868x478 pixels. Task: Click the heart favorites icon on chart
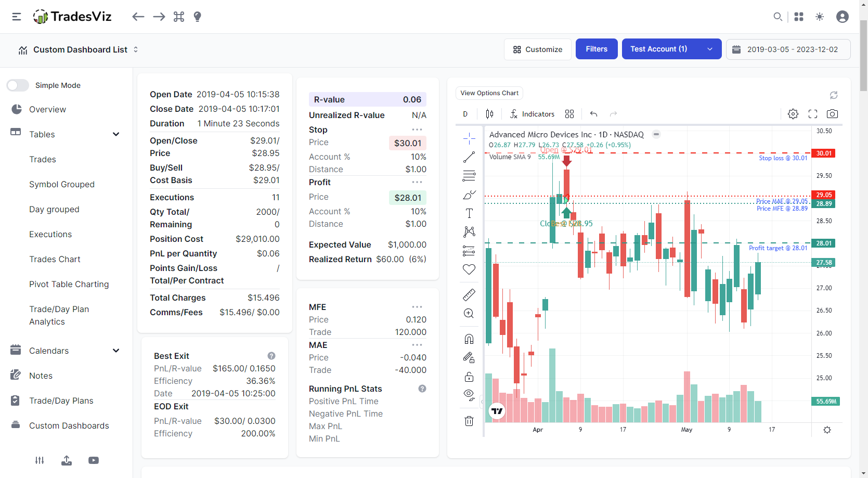click(469, 269)
